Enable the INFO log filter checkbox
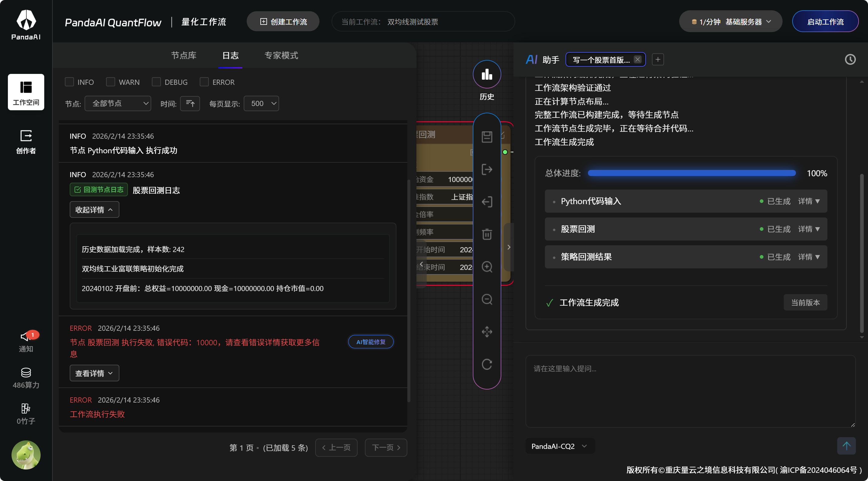Image resolution: width=868 pixels, height=481 pixels. [69, 82]
